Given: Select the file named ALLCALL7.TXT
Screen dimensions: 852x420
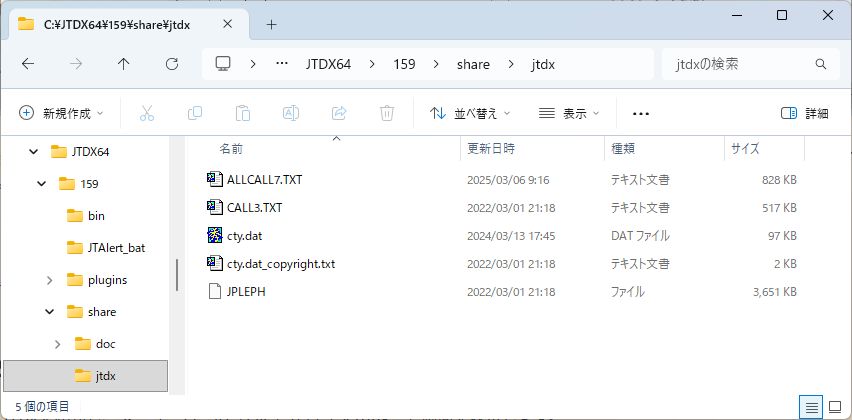Looking at the screenshot, I should point(265,180).
